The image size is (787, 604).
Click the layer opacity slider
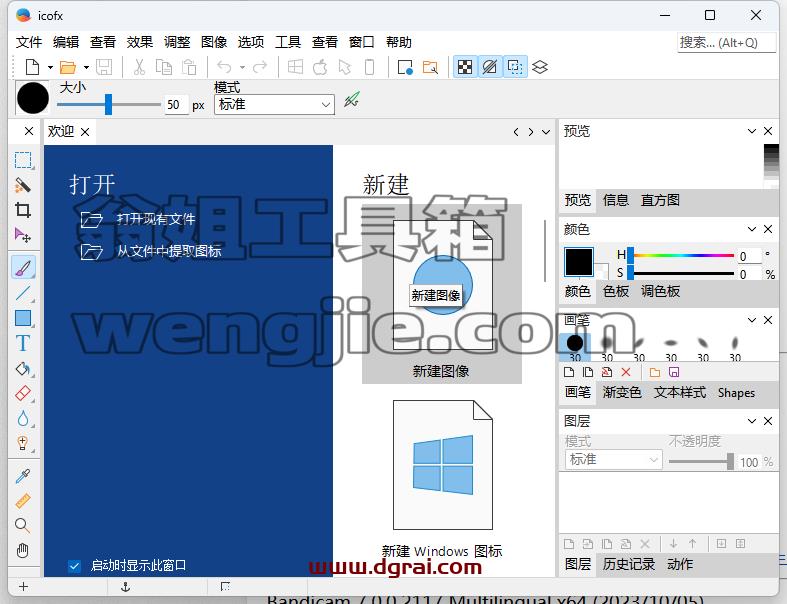click(x=701, y=461)
